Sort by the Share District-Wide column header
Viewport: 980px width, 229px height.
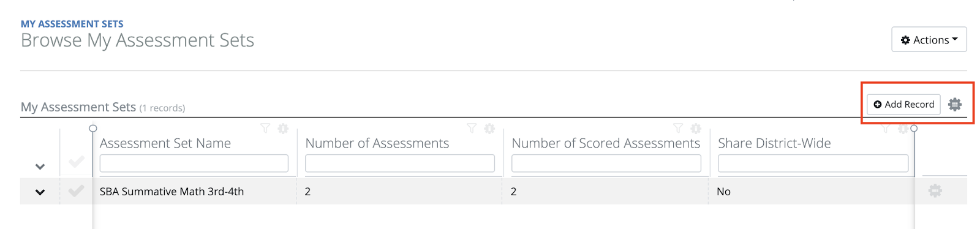[x=774, y=143]
